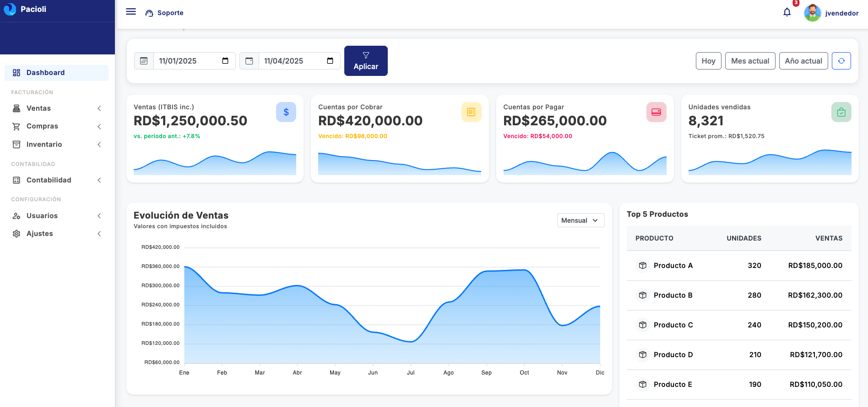Click the Mes actual button
868x407 pixels.
(x=750, y=61)
